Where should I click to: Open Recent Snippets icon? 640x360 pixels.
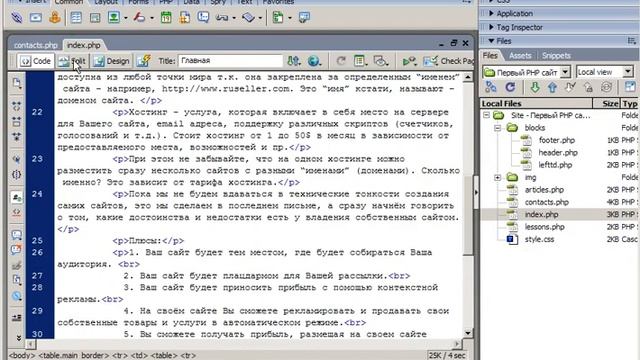pyautogui.click(x=17, y=280)
